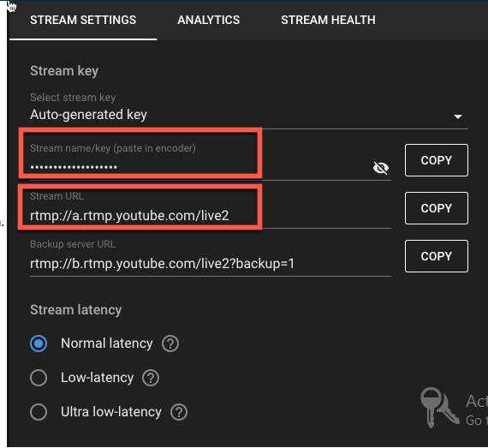Expand the Select stream key dropdown arrow

[x=457, y=116]
